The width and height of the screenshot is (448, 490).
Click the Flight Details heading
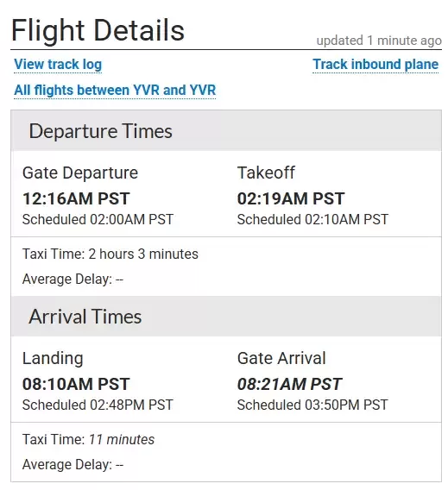(98, 30)
